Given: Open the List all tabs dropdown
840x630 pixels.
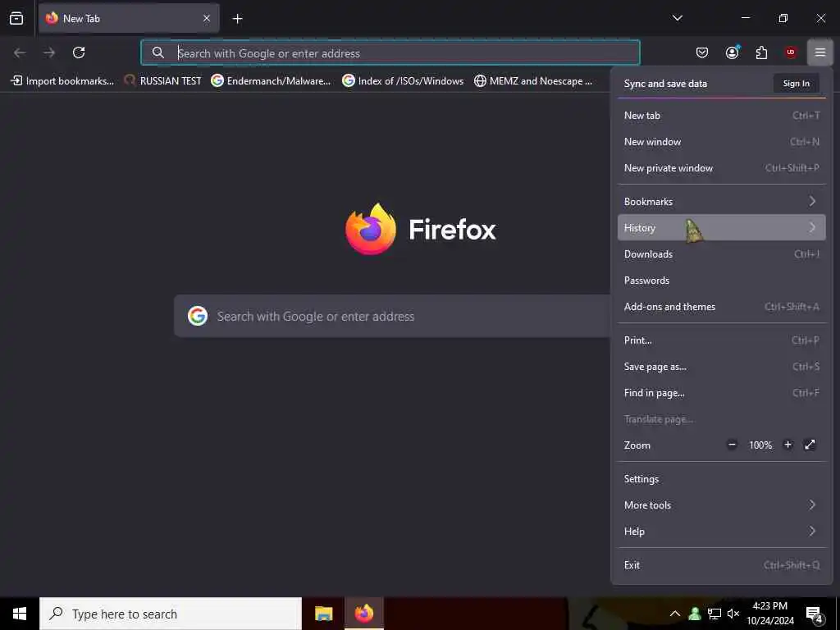Looking at the screenshot, I should [x=677, y=18].
